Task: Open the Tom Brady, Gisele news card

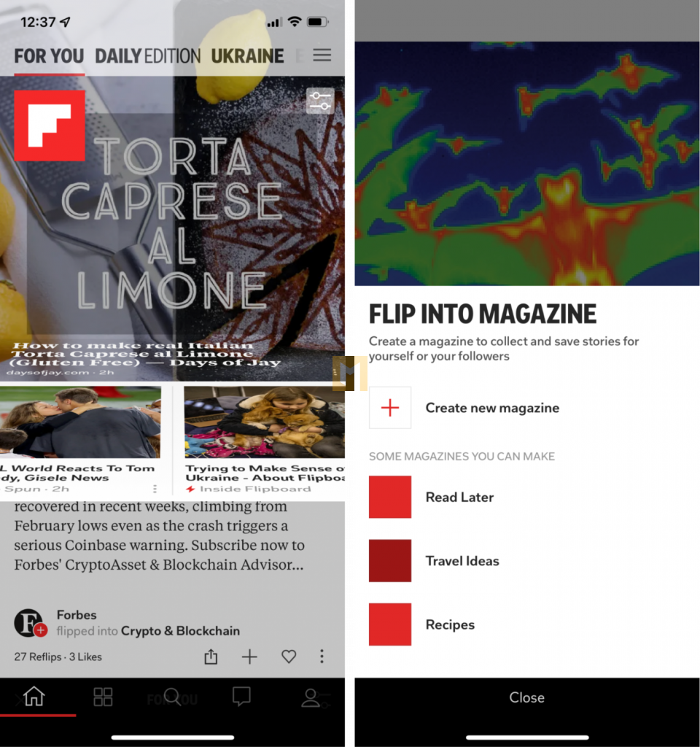Action: click(80, 441)
